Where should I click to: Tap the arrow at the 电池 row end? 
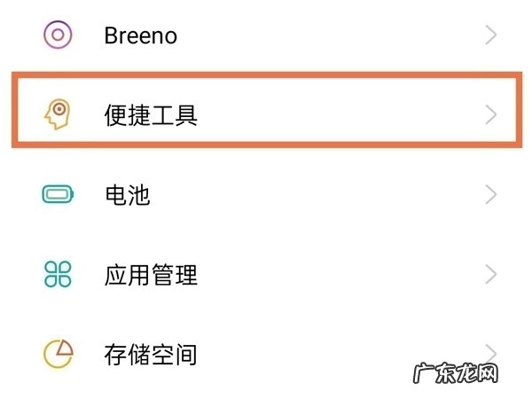click(x=491, y=195)
